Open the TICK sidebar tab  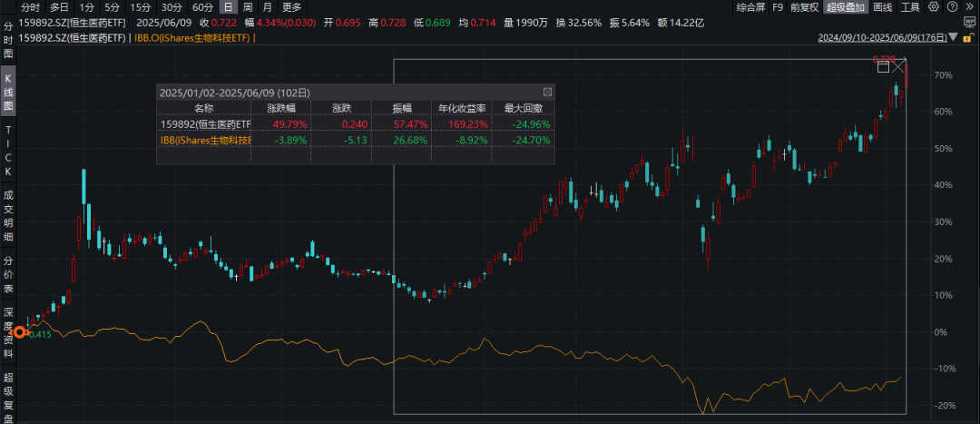8,151
